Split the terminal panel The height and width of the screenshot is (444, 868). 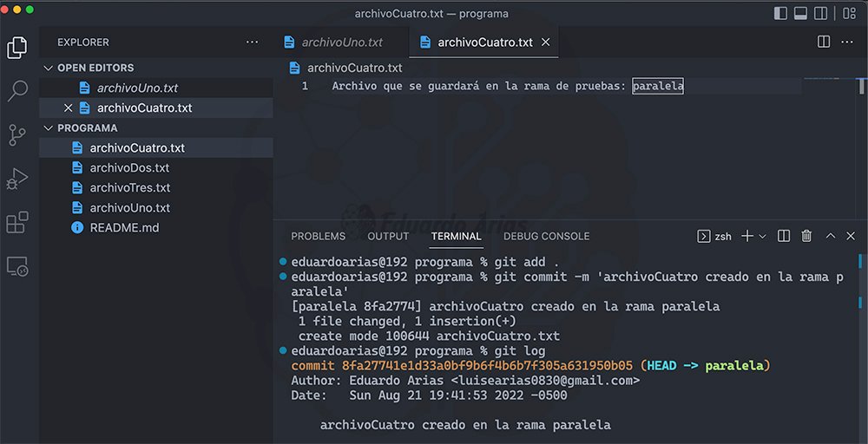pyautogui.click(x=784, y=236)
